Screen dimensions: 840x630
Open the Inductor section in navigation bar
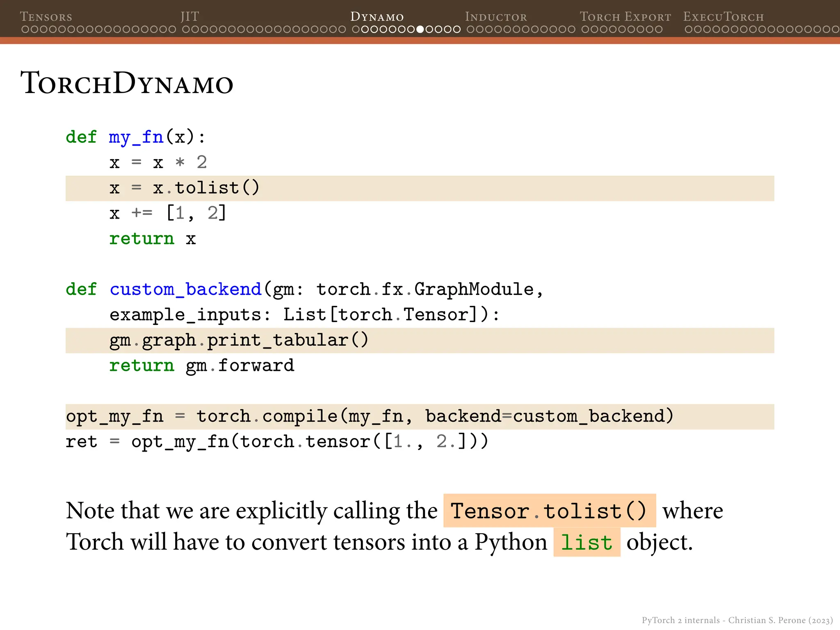[496, 17]
